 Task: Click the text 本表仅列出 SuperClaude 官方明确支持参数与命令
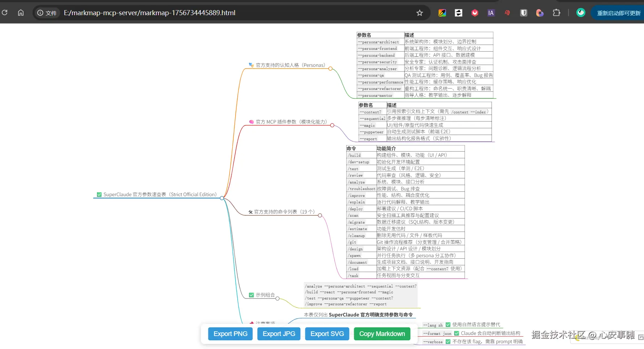(x=358, y=315)
